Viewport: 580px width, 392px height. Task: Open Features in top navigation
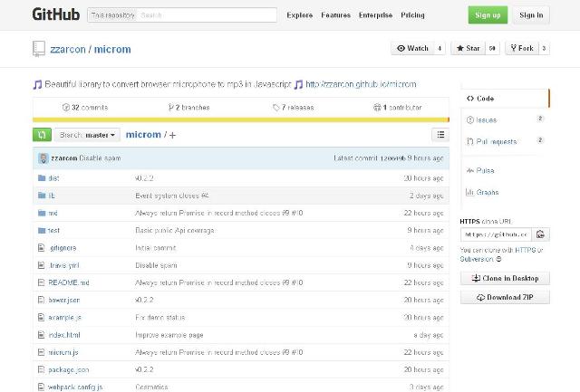(335, 15)
